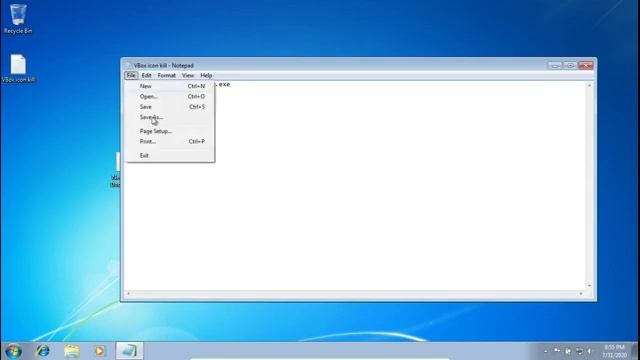
Task: Click the Notepad taskbar button
Action: [129, 351]
